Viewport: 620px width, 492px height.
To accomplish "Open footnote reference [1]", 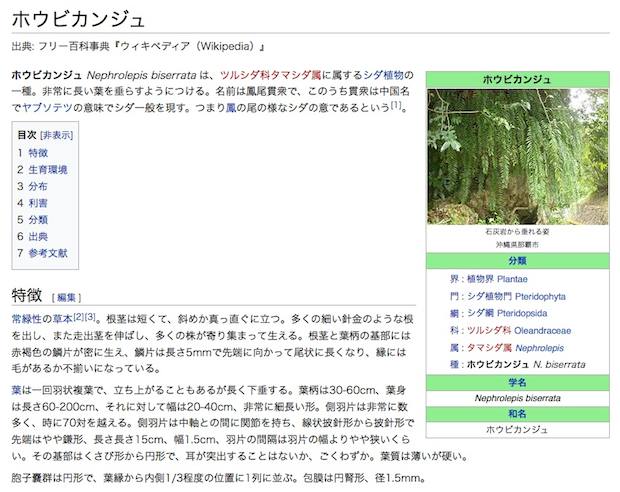I will pyautogui.click(x=396, y=105).
